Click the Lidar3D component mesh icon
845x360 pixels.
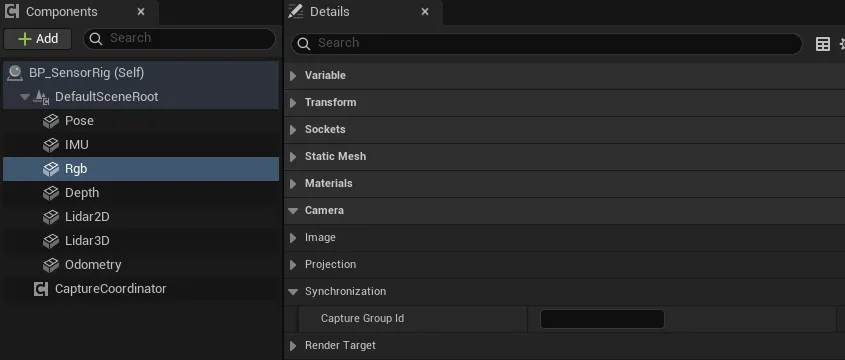coord(51,241)
